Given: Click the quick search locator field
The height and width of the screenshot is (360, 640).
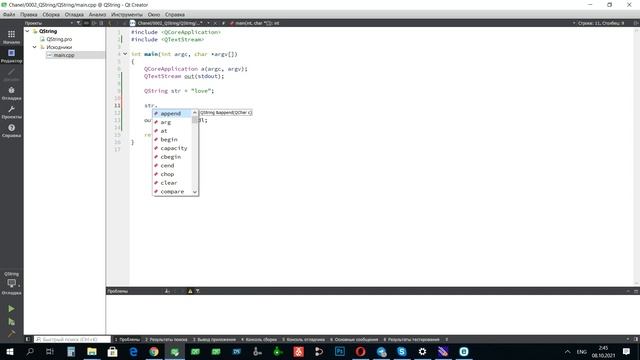Looking at the screenshot, I should coord(72,339).
